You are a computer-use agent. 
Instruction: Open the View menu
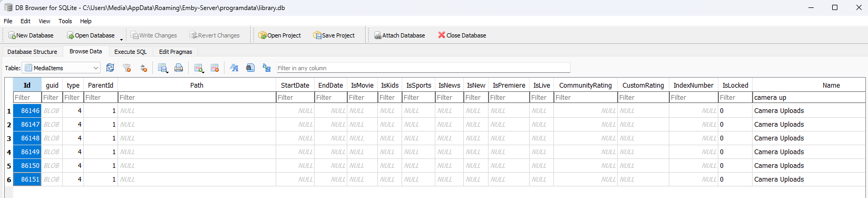[x=44, y=21]
